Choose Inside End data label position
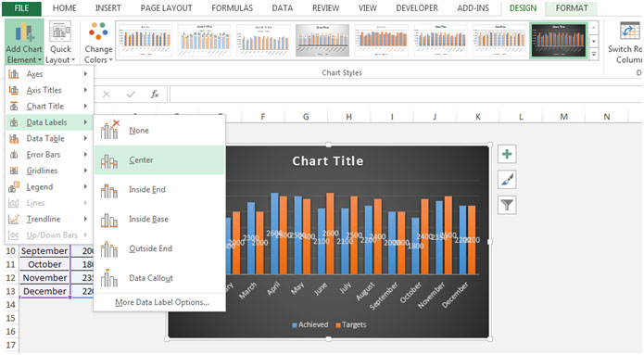This screenshot has height=355, width=644. [x=159, y=190]
